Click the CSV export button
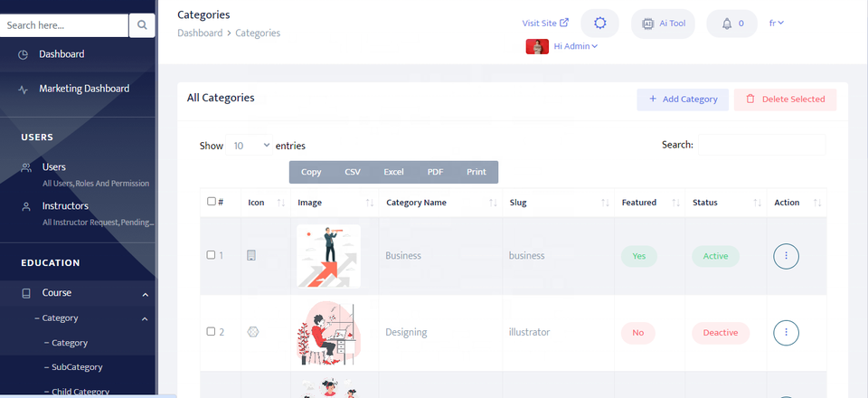Viewport: 868px width, 398px height. [x=353, y=172]
